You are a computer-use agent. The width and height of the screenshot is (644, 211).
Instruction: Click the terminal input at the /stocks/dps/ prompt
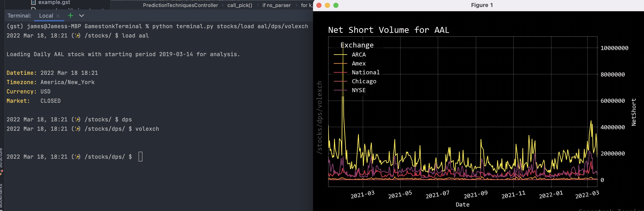pos(141,157)
